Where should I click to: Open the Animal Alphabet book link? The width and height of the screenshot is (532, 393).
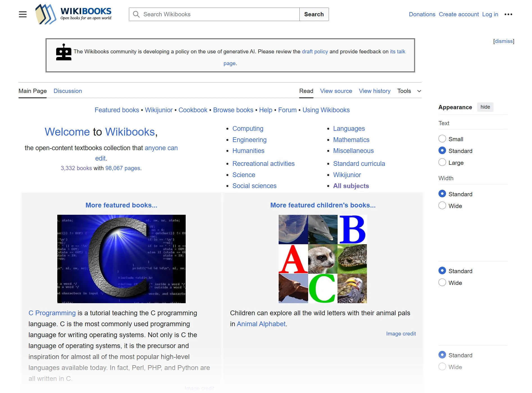261,324
